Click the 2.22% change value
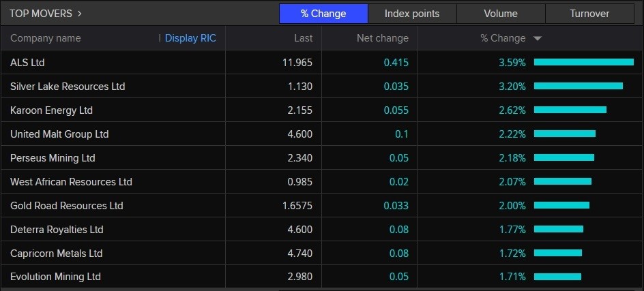Viewport: 644px width, 291px height. 512,134
